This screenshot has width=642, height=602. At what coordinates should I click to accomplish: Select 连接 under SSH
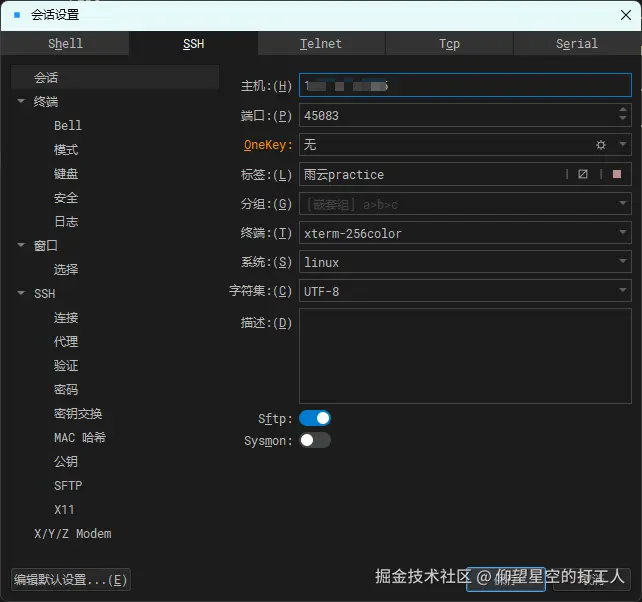66,317
